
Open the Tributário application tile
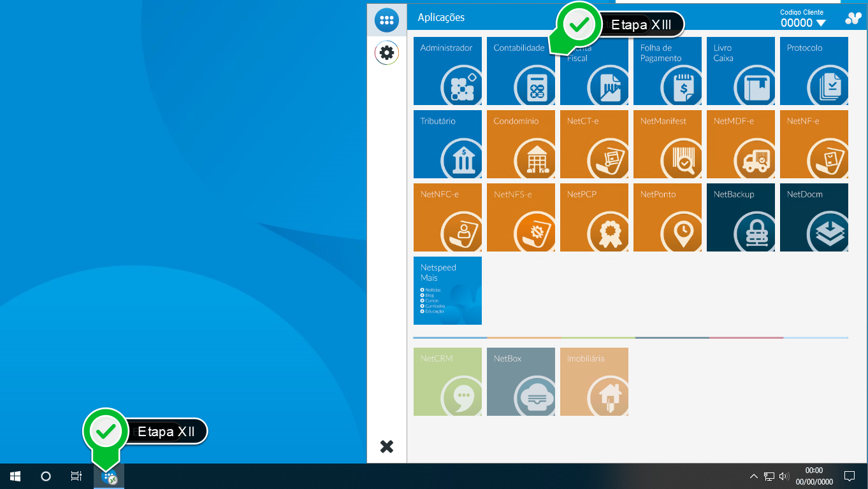point(447,144)
